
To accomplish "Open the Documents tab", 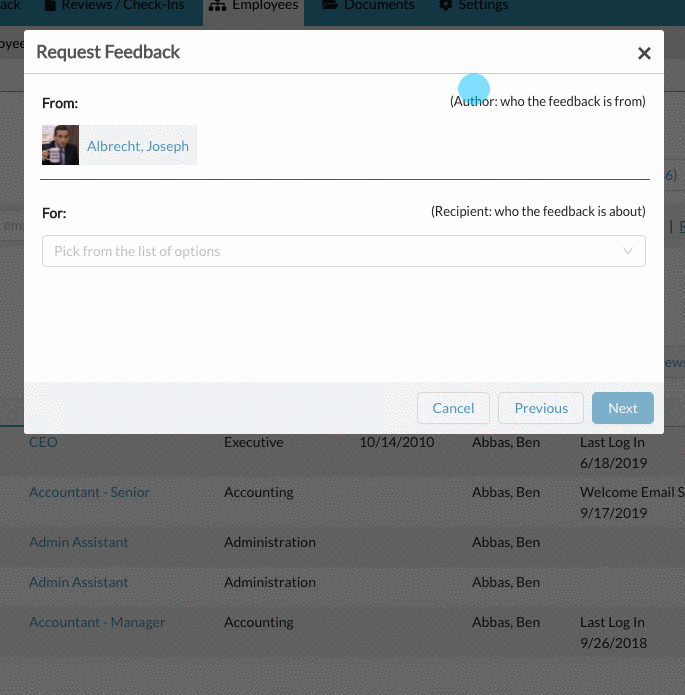I will (x=368, y=6).
